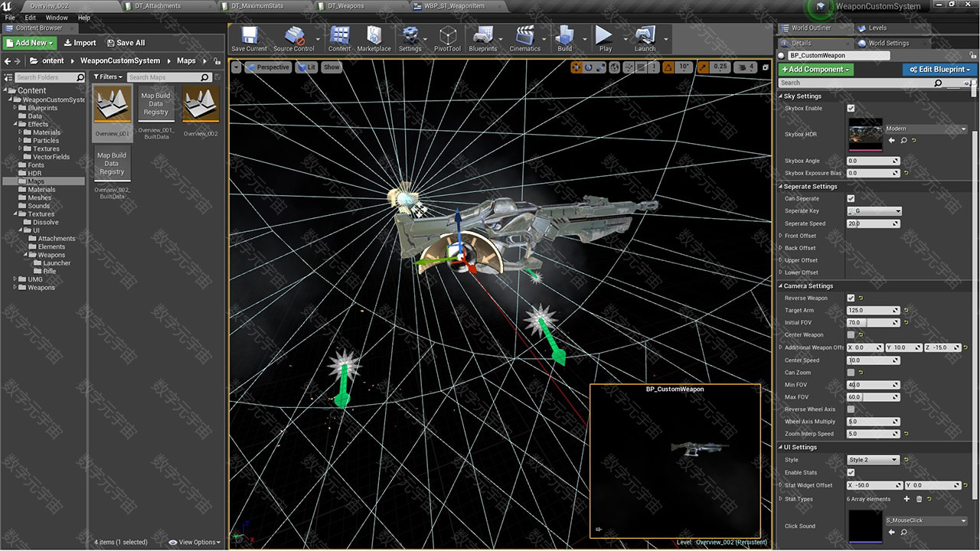Click the Import button

[80, 43]
